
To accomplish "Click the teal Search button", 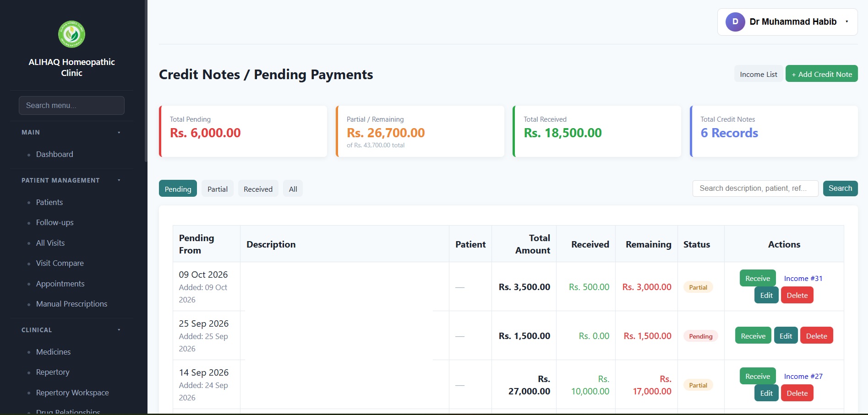I will pos(840,188).
